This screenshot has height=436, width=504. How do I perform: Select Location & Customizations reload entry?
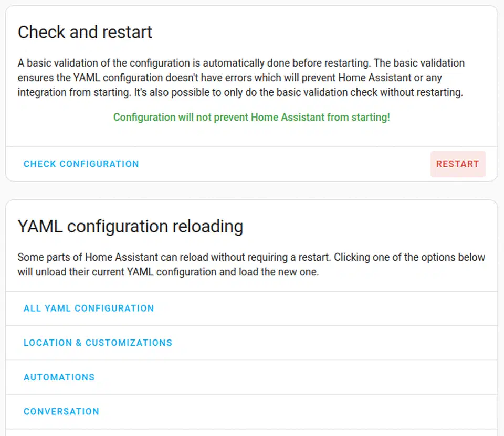pos(98,343)
